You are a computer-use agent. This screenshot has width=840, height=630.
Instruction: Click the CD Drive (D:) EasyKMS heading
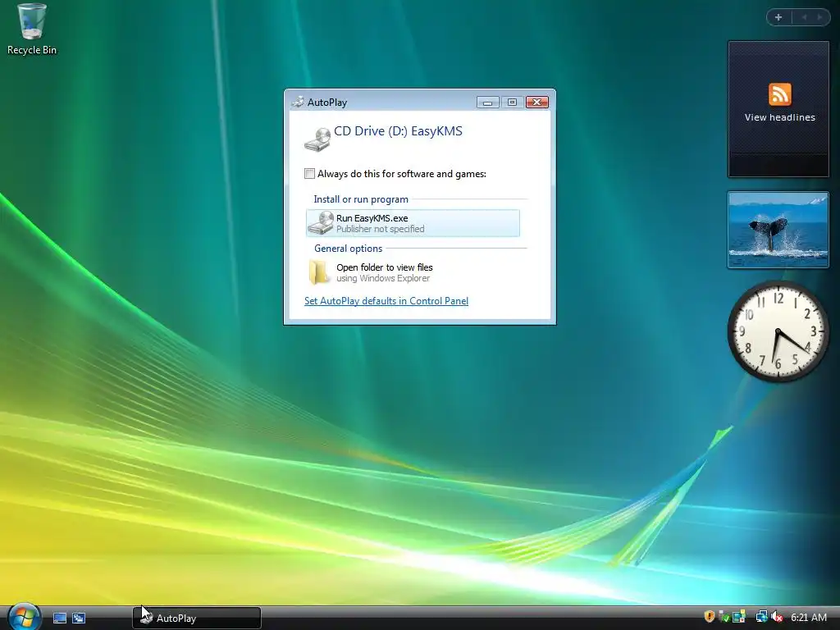pos(398,131)
